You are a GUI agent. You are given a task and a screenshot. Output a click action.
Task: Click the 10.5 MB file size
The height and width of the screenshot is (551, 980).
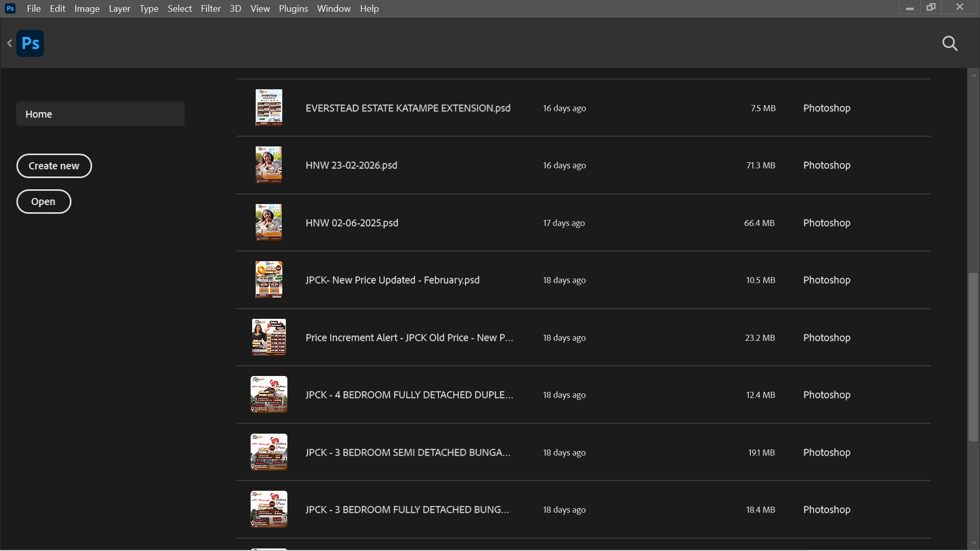(761, 280)
